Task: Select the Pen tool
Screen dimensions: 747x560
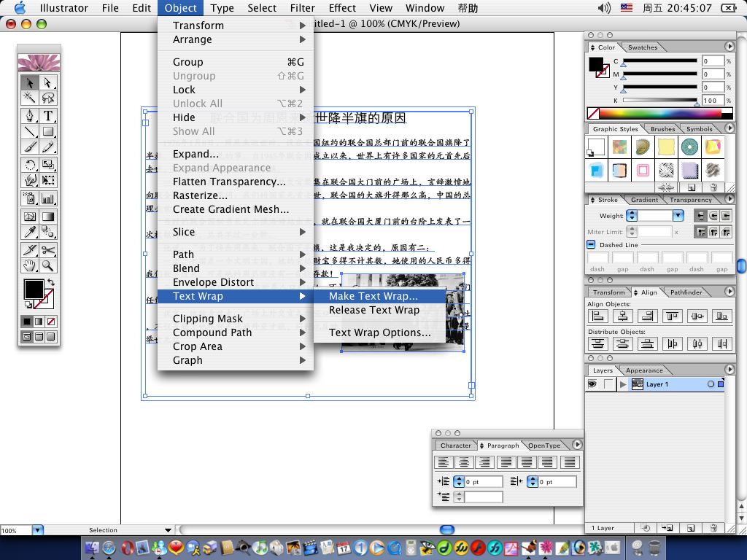Action: coord(29,116)
